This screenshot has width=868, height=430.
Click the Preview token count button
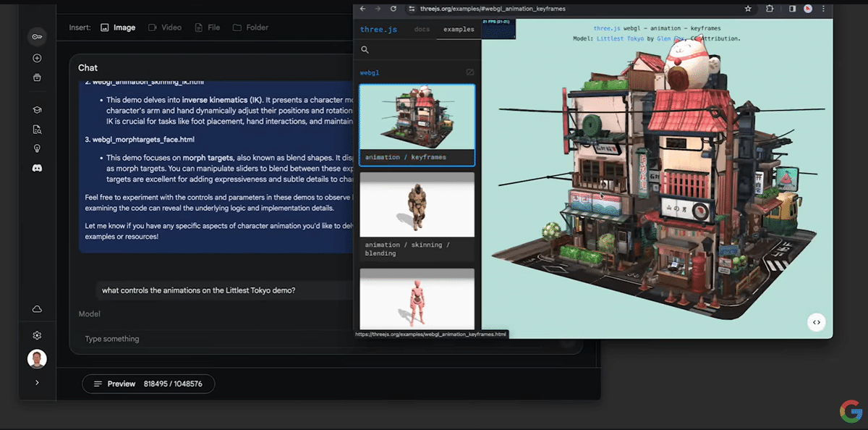(148, 384)
